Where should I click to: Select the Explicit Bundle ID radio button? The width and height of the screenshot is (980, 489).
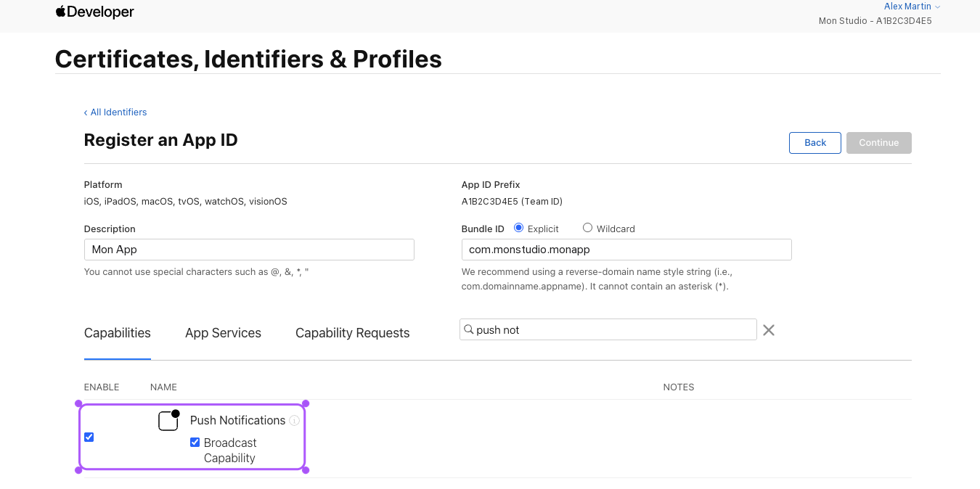coord(518,228)
